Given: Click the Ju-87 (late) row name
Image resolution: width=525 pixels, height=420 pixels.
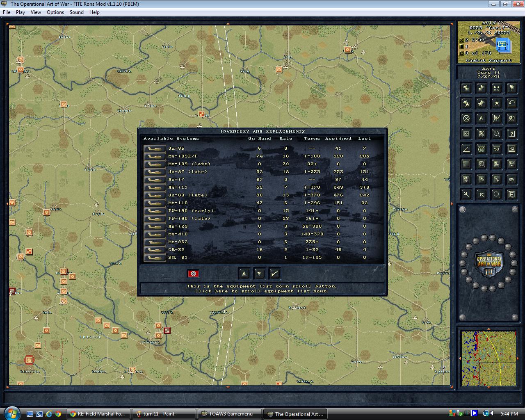Looking at the screenshot, I should click(x=187, y=172).
